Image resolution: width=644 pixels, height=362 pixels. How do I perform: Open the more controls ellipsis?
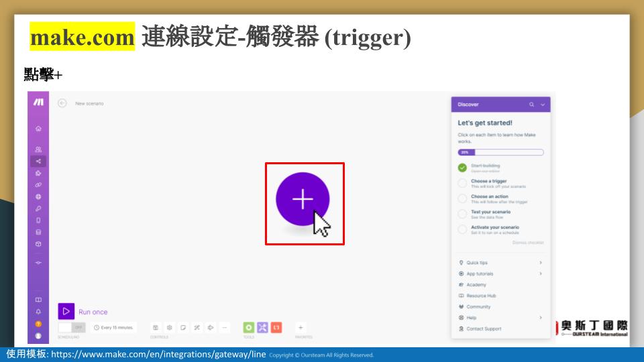[x=224, y=328]
